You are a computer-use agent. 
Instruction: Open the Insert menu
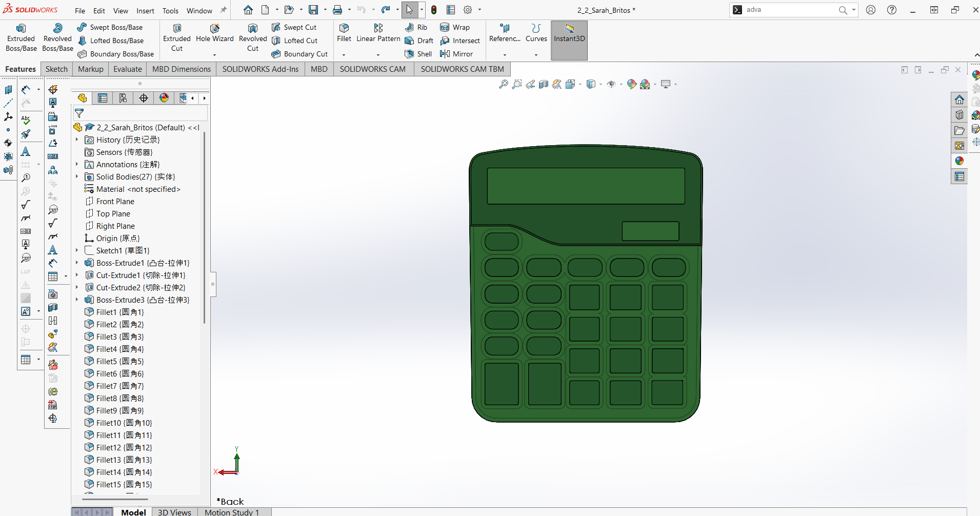click(x=145, y=11)
